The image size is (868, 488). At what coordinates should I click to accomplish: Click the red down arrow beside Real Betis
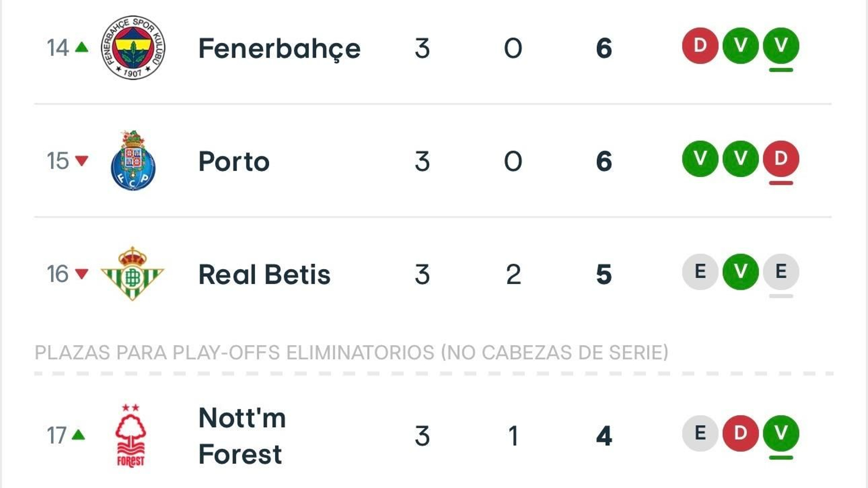coord(80,274)
